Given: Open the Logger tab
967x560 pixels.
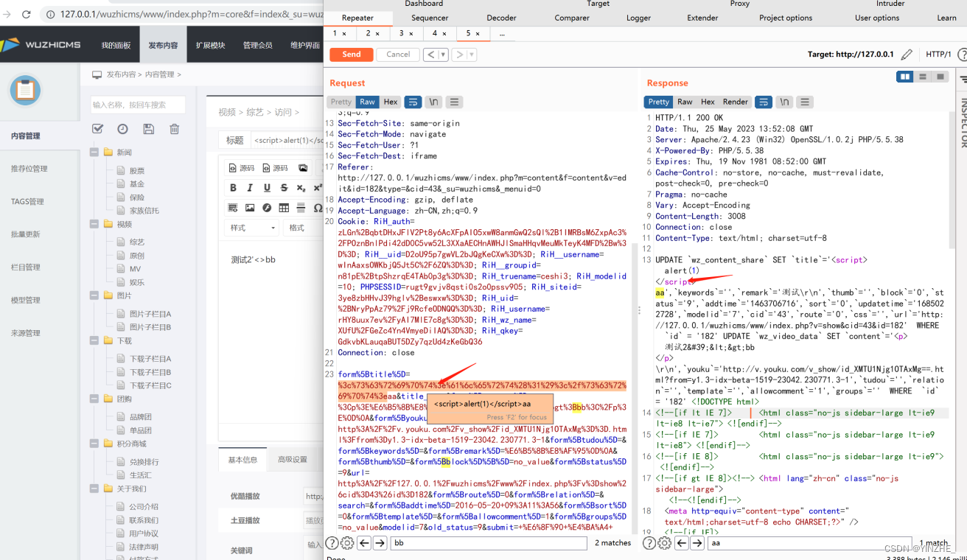Looking at the screenshot, I should click(638, 18).
